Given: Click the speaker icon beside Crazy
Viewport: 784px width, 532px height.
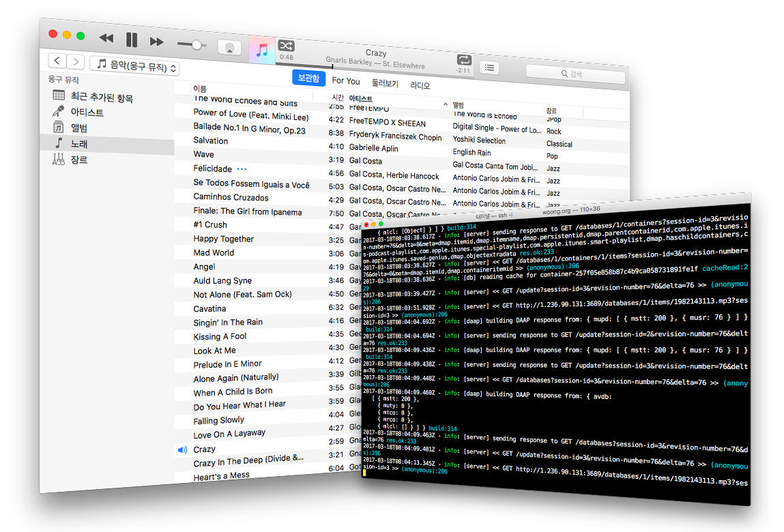Looking at the screenshot, I should point(183,450).
